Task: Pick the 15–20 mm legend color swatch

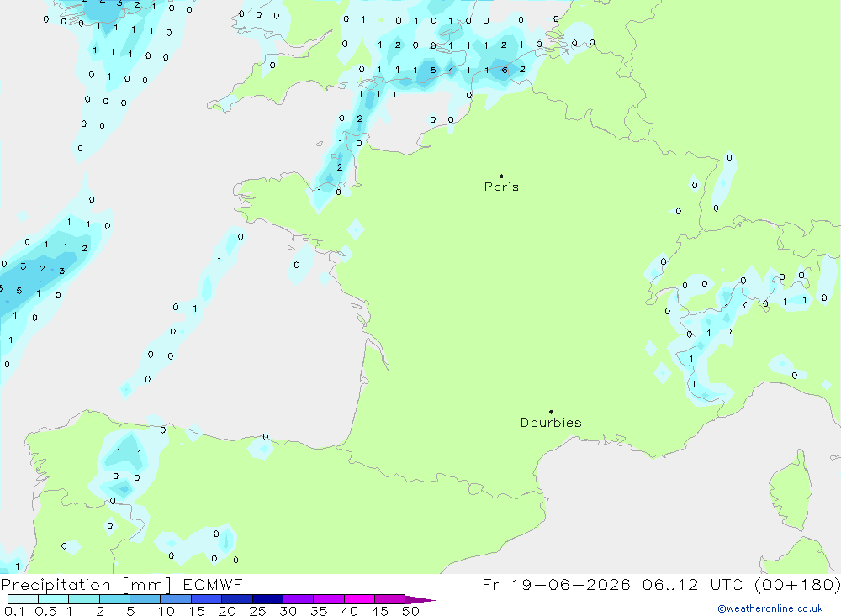Action: pyautogui.click(x=207, y=599)
